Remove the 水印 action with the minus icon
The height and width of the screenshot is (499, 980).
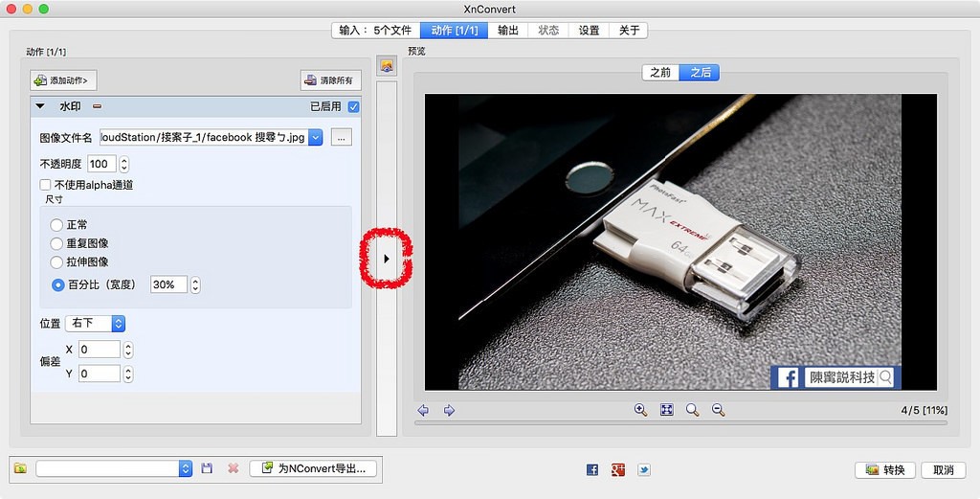[97, 106]
